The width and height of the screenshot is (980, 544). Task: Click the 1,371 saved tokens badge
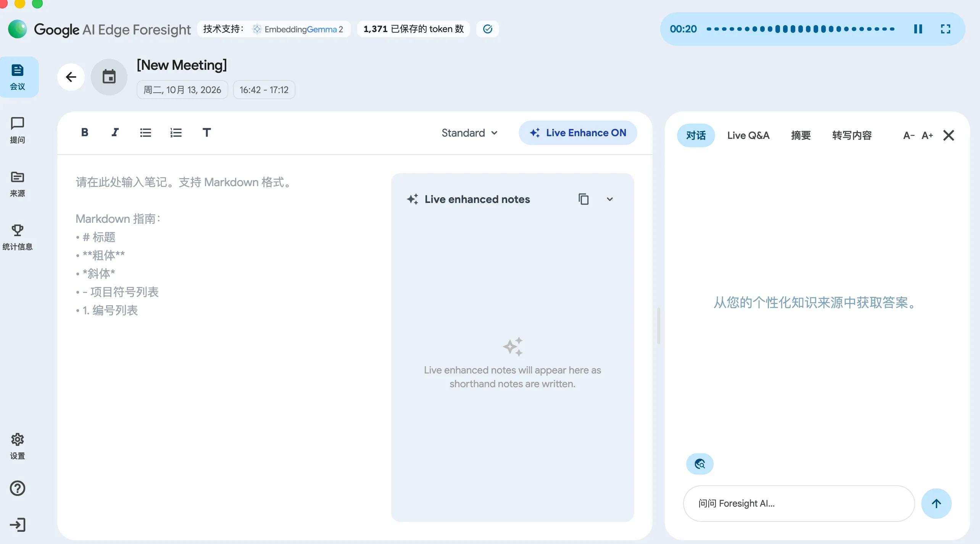pyautogui.click(x=414, y=29)
